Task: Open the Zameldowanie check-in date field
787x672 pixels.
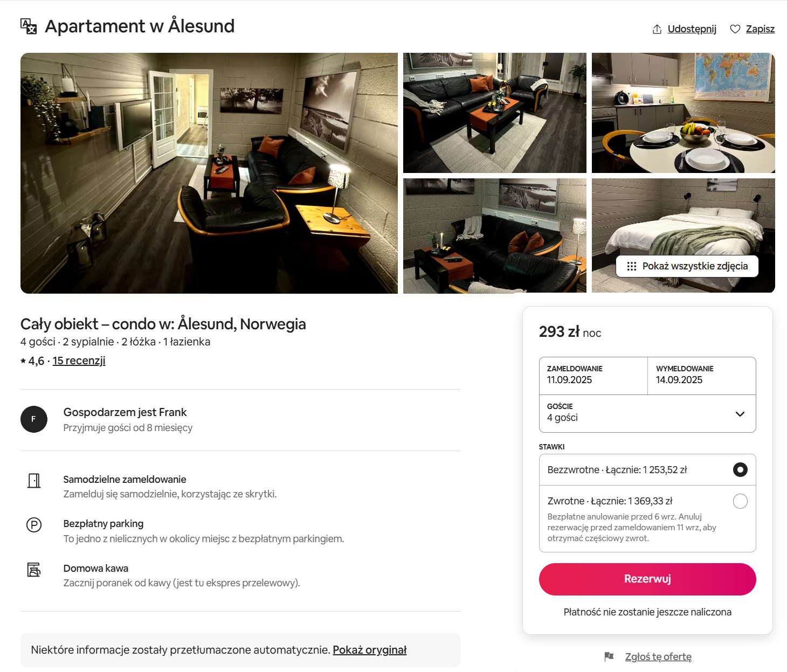Action: (593, 376)
